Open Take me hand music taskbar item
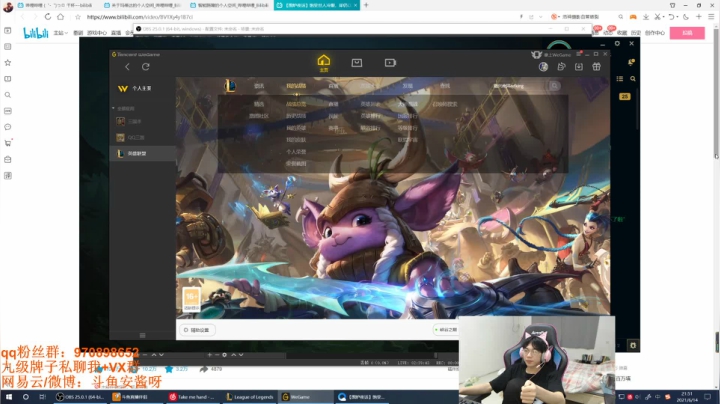The height and width of the screenshot is (404, 720). (192, 397)
